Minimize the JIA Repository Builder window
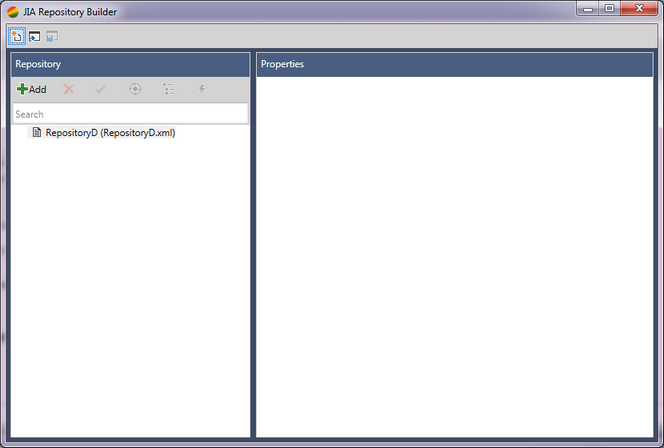The width and height of the screenshot is (664, 448). pyautogui.click(x=587, y=9)
